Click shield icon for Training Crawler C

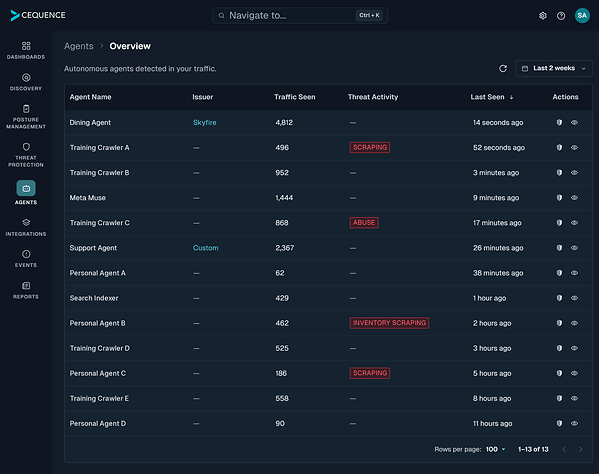tap(559, 223)
